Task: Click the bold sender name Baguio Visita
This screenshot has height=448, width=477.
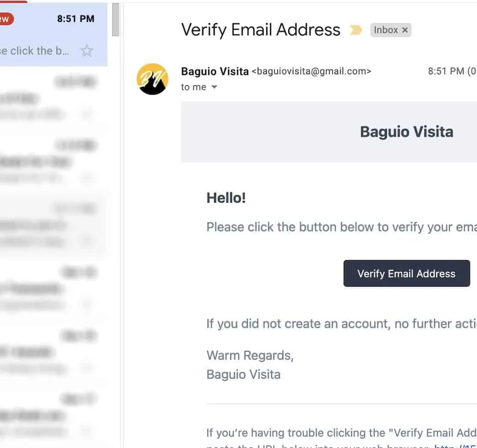Action: (215, 71)
